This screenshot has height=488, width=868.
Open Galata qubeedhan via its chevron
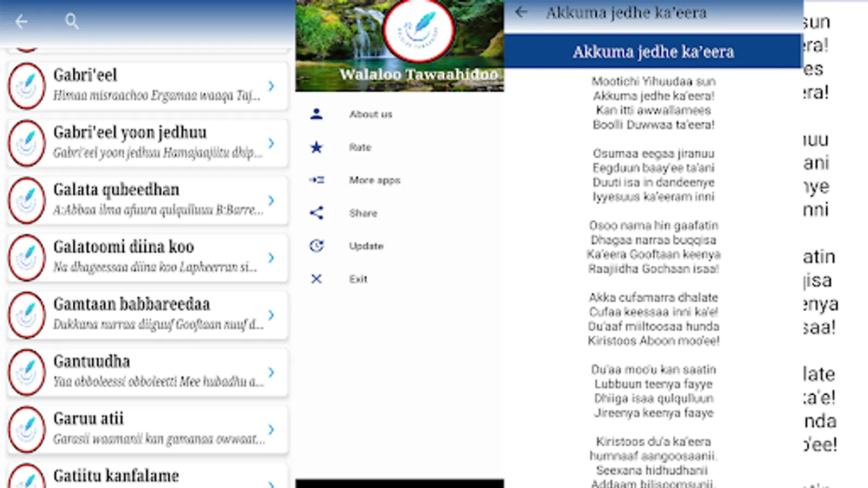(271, 201)
